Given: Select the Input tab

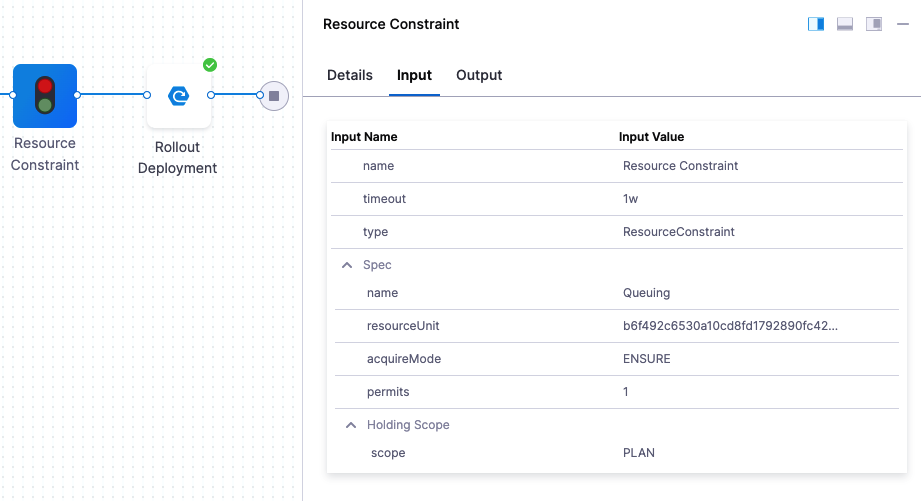Looking at the screenshot, I should click(x=414, y=75).
